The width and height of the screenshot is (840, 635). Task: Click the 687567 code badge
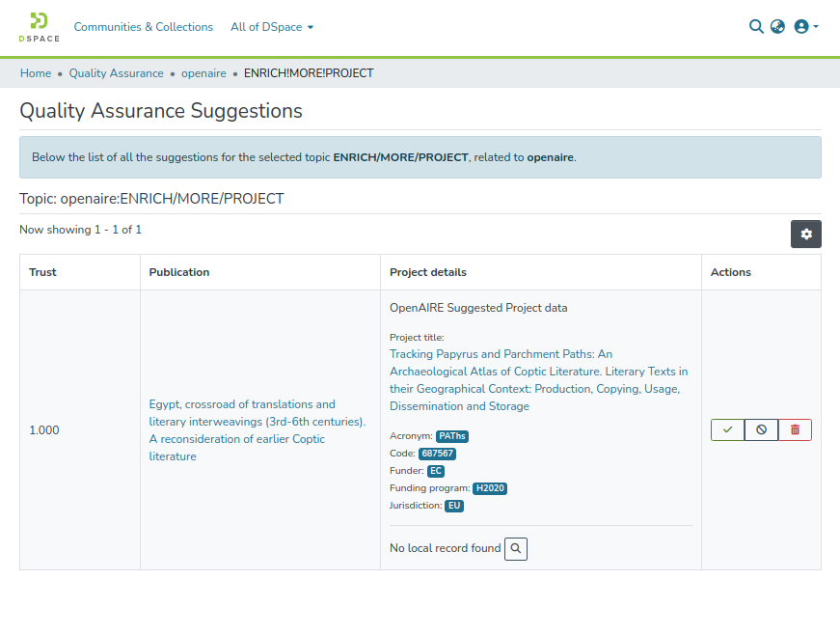pyautogui.click(x=437, y=454)
